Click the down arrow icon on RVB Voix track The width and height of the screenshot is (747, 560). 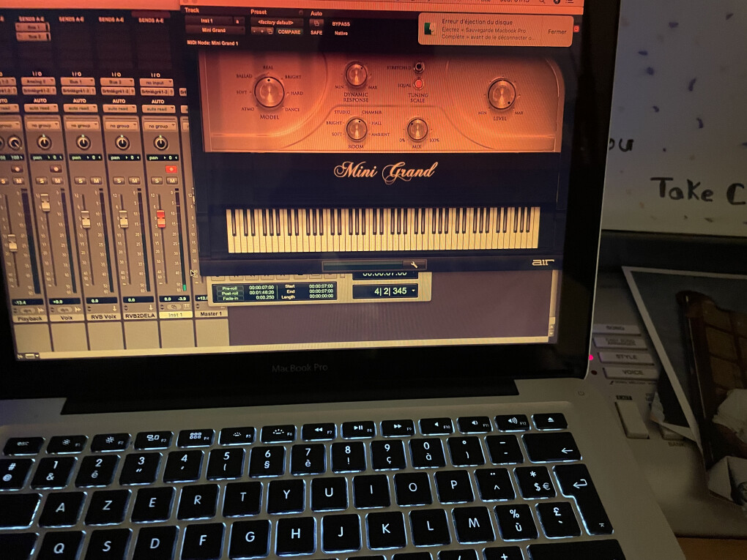(x=114, y=308)
